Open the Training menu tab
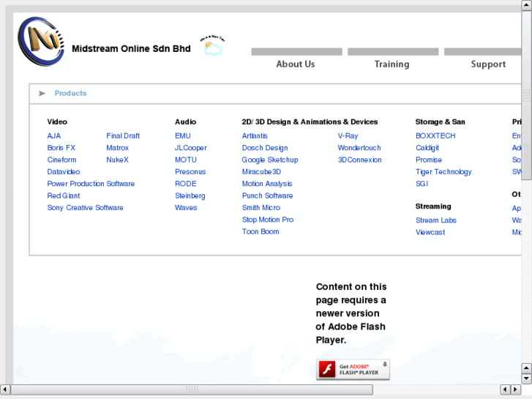Image resolution: width=532 pixels, height=399 pixels. pyautogui.click(x=392, y=64)
